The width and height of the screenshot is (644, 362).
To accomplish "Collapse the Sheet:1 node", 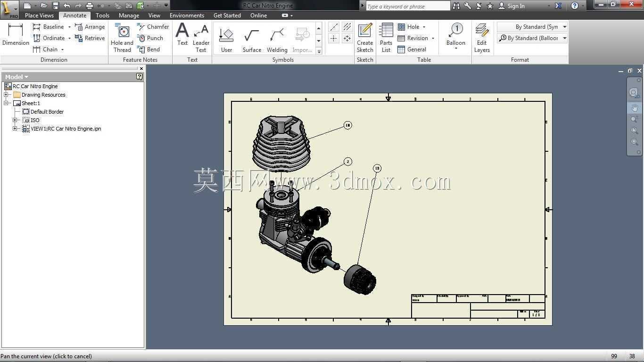I will tap(6, 103).
